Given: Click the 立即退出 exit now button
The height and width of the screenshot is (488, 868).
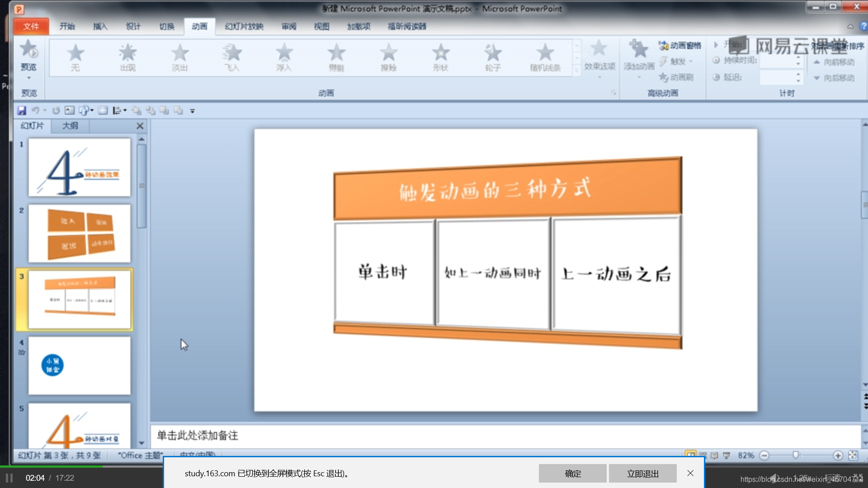Looking at the screenshot, I should 642,473.
